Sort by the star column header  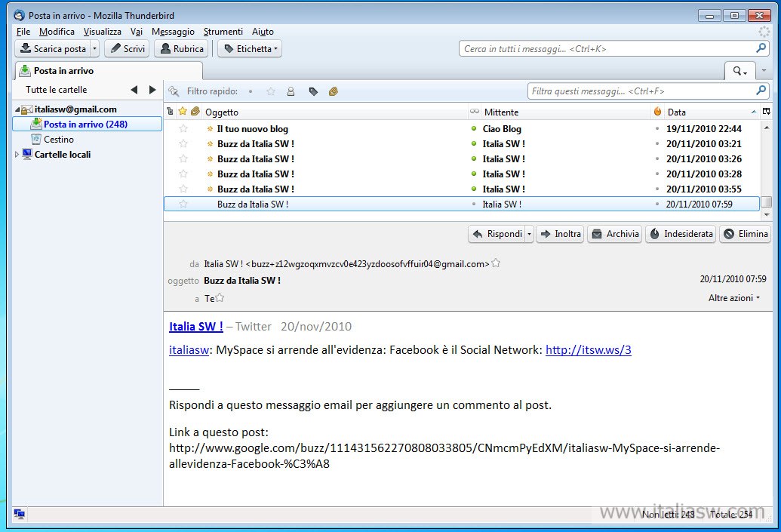click(183, 111)
